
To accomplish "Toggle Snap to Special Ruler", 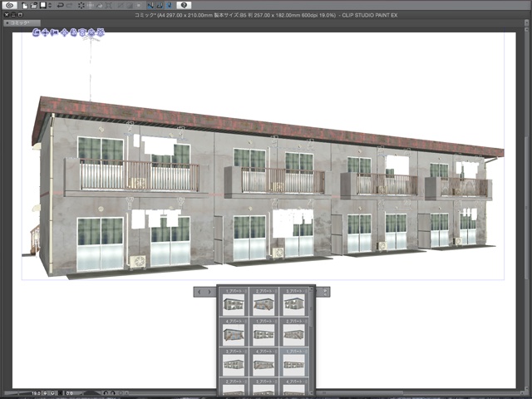I will click(x=160, y=5).
